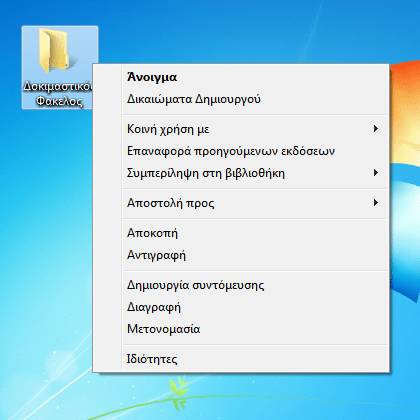This screenshot has height=420, width=420.
Task: Expand the Συμπερίληψη στη βιβλιοθήκη submenu arrow
Action: 376,173
